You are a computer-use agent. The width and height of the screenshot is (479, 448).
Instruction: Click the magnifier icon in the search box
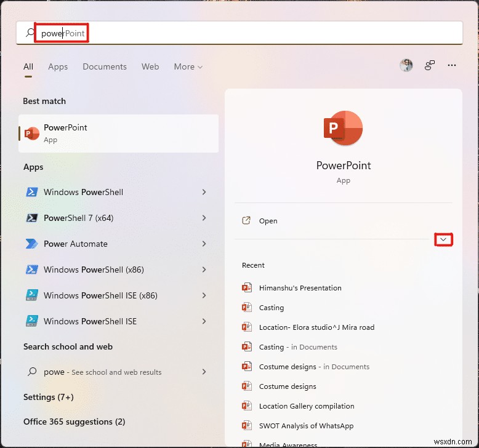point(30,33)
